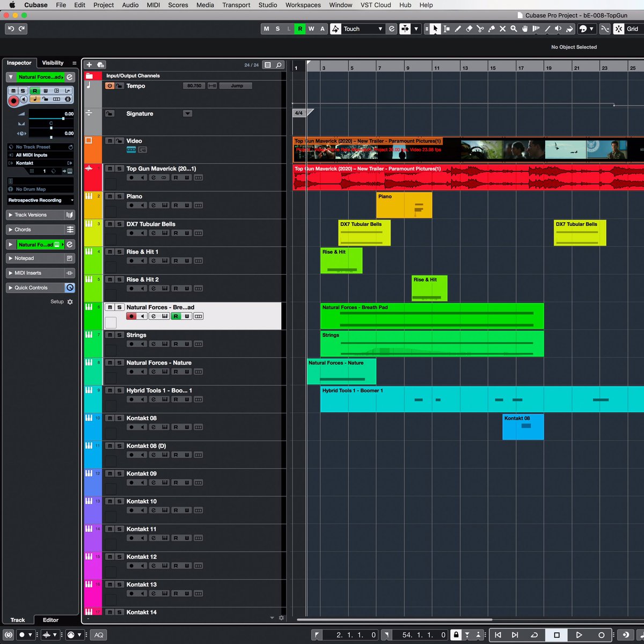Mute the Piano track
The image size is (644, 644).
(x=109, y=196)
